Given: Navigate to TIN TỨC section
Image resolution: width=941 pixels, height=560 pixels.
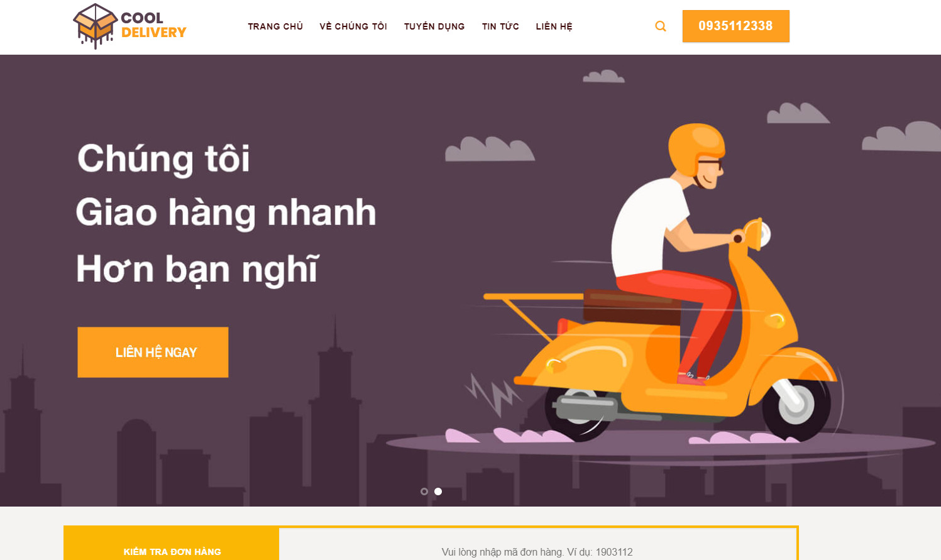Looking at the screenshot, I should pos(500,26).
